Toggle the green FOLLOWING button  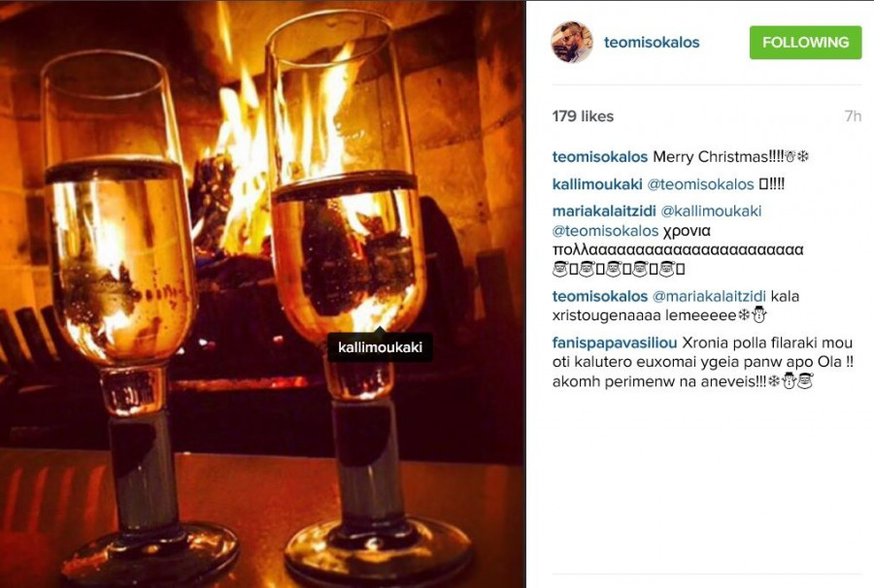click(805, 43)
